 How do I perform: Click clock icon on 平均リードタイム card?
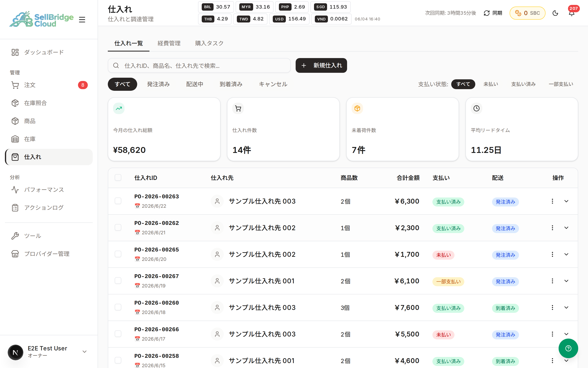(x=477, y=108)
